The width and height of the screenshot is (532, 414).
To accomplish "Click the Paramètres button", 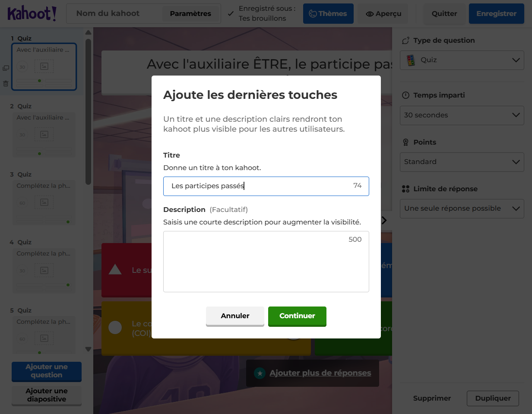I will click(190, 14).
